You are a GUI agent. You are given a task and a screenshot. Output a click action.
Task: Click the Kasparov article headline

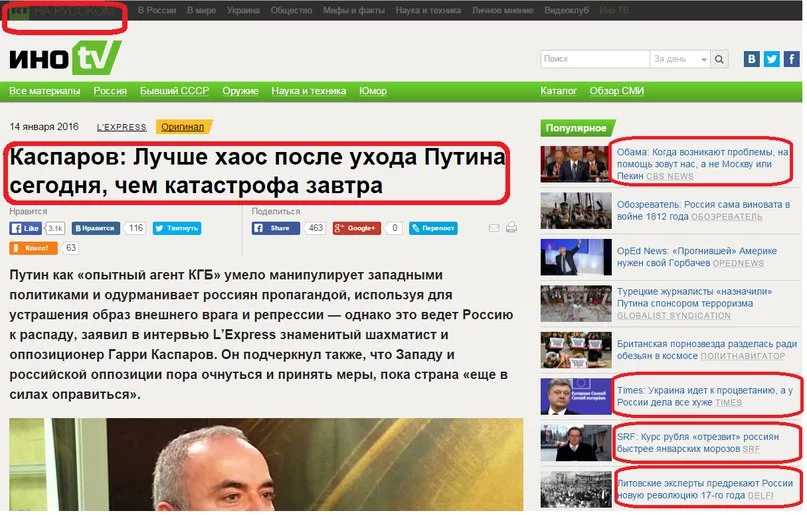(257, 171)
